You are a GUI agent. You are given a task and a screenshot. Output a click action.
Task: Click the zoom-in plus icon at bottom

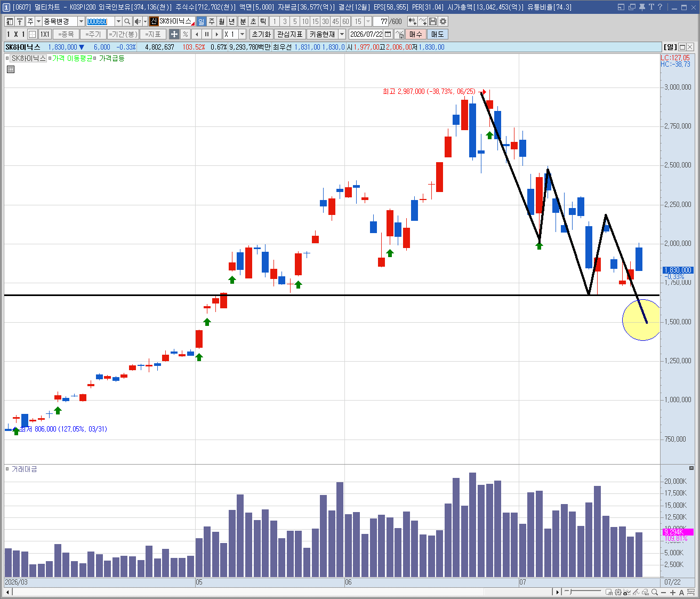[673, 592]
